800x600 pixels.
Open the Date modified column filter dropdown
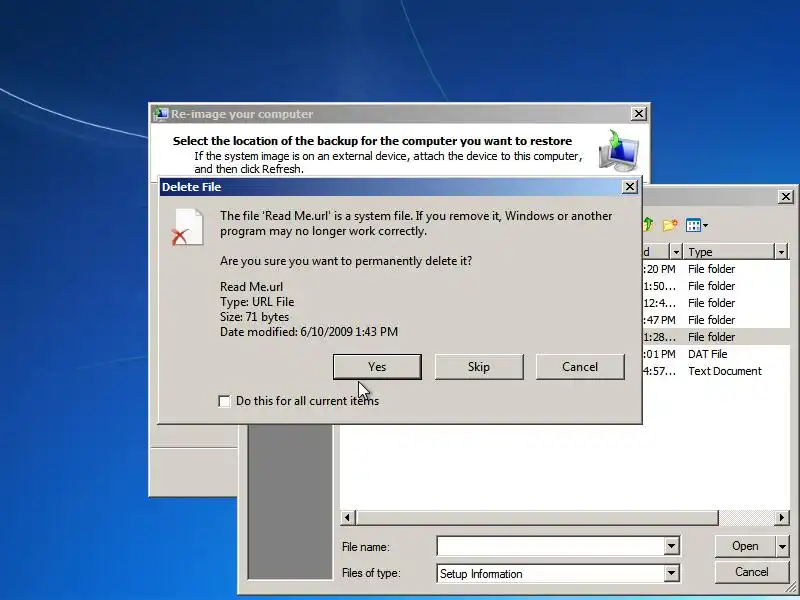[676, 252]
